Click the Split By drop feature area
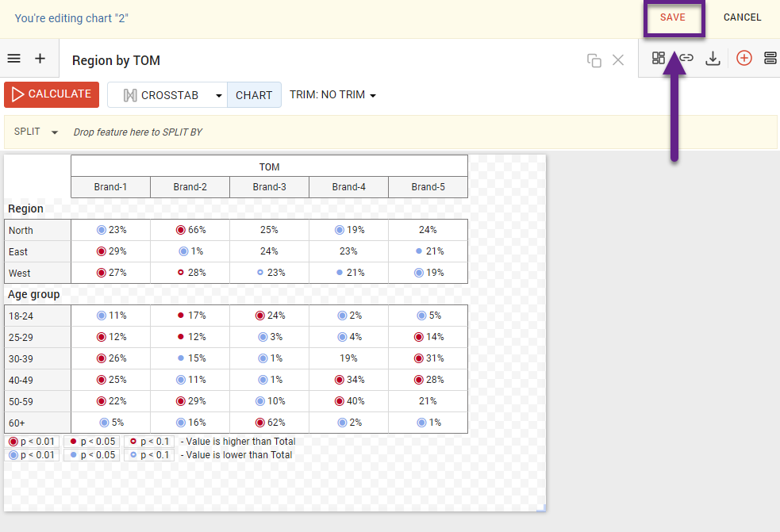The height and width of the screenshot is (532, 780). 137,132
